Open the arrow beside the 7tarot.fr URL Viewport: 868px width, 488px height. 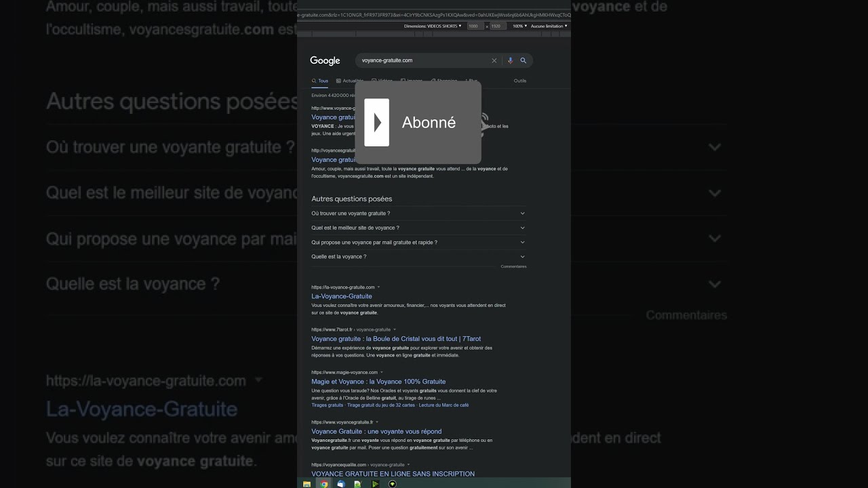pyautogui.click(x=395, y=330)
